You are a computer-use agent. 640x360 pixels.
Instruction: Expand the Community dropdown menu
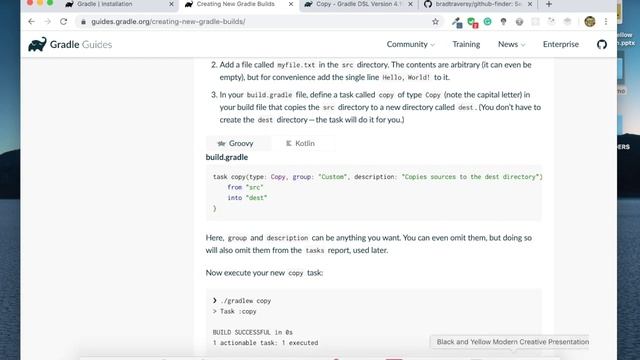(411, 44)
